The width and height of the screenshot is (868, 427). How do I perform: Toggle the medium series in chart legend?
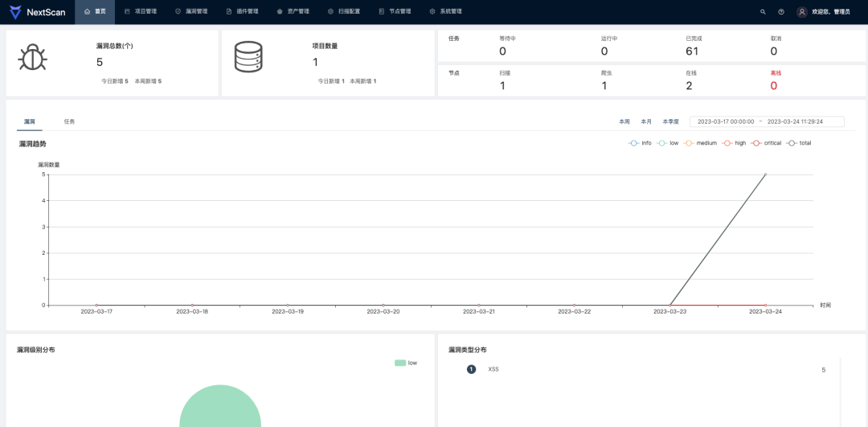click(x=700, y=143)
